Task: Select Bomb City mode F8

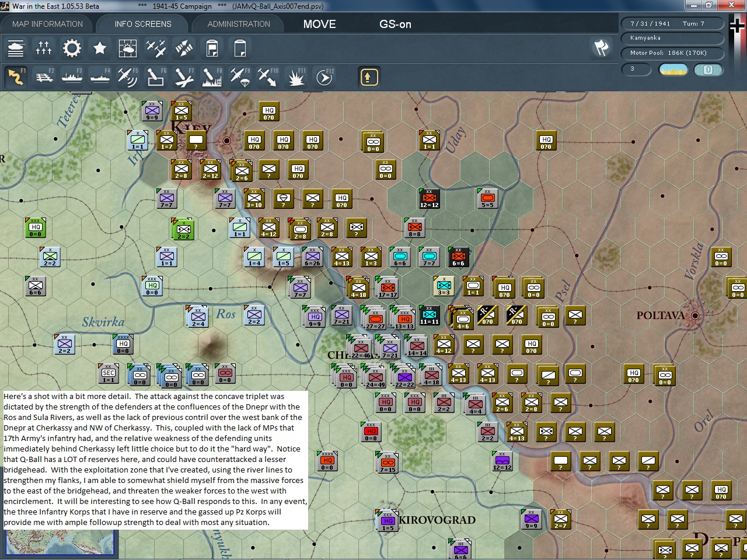Action: point(212,77)
